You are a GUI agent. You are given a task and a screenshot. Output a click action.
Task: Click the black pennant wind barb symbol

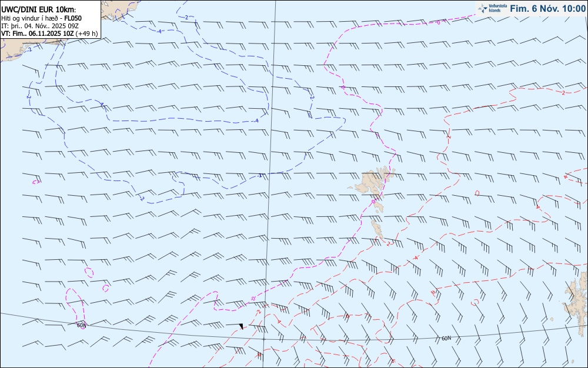(241, 326)
